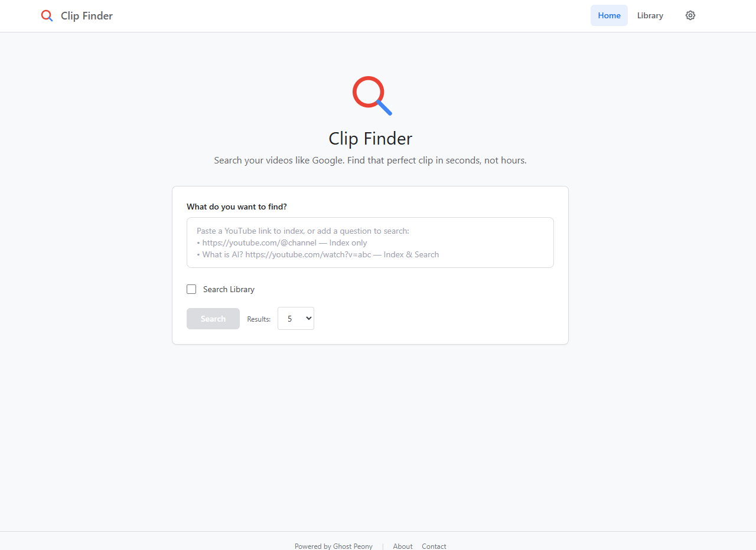Visit the Ghost Peony link
Screen dimensions: 756x550
click(353, 546)
